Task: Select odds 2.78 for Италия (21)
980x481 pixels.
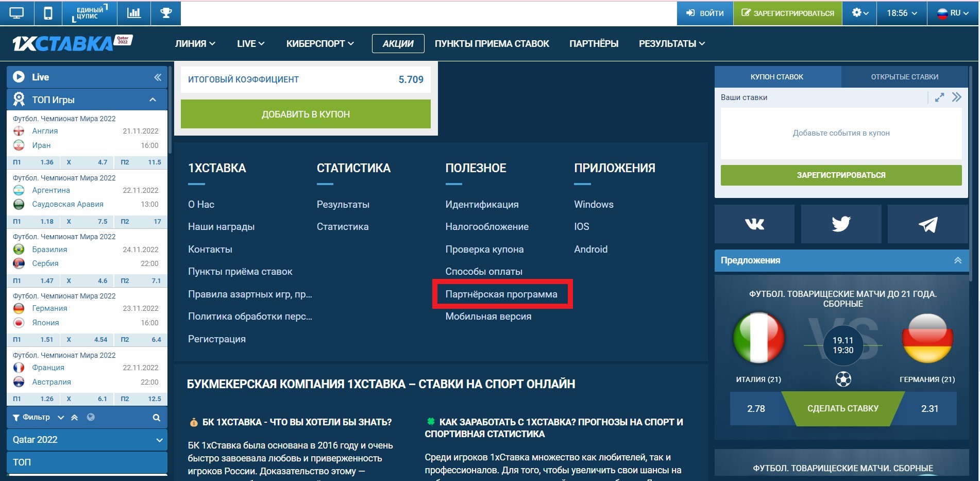Action: pyautogui.click(x=756, y=409)
